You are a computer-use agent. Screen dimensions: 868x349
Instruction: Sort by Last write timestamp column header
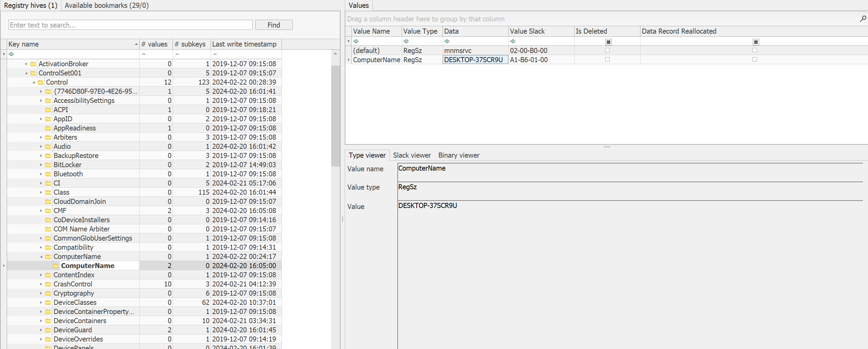click(x=244, y=44)
